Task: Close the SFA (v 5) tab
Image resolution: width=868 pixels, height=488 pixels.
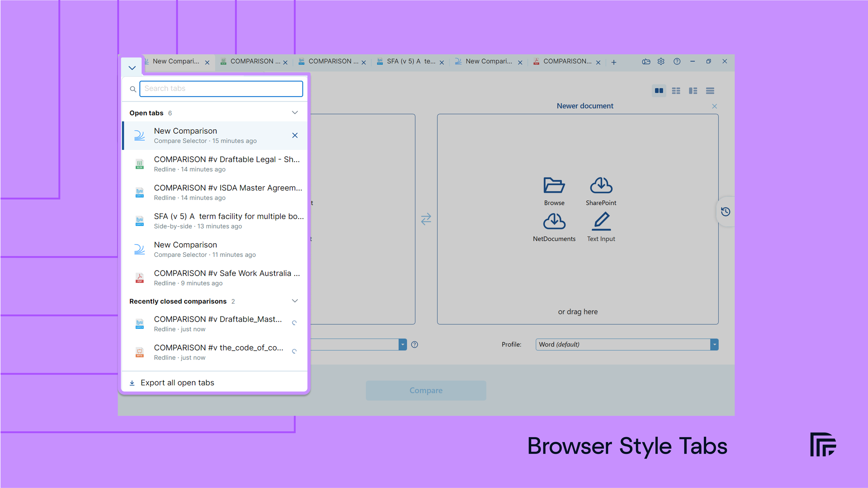Action: tap(442, 63)
